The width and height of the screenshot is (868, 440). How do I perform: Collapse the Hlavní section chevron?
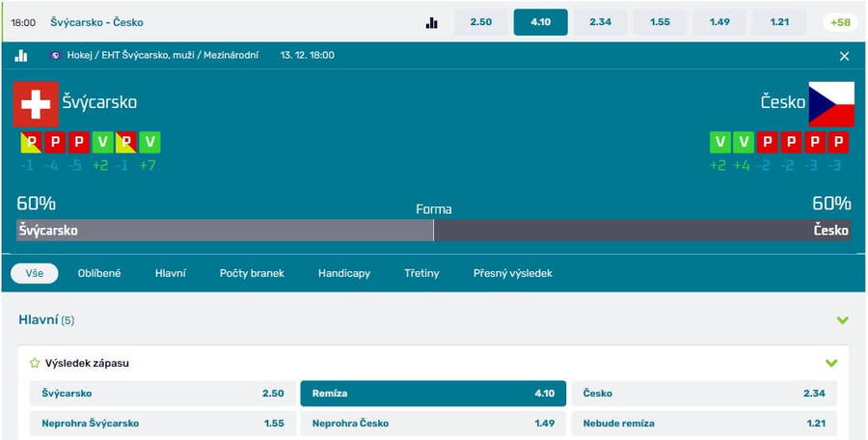click(x=842, y=319)
